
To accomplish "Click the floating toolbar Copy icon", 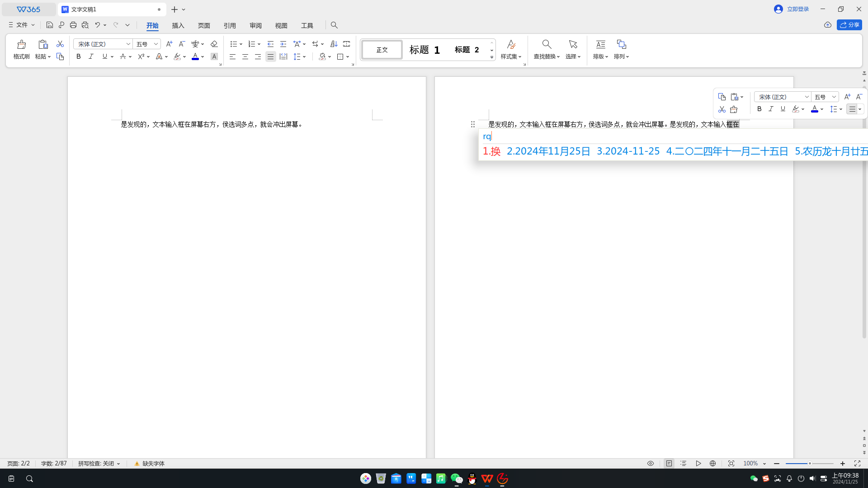I will coord(722,97).
